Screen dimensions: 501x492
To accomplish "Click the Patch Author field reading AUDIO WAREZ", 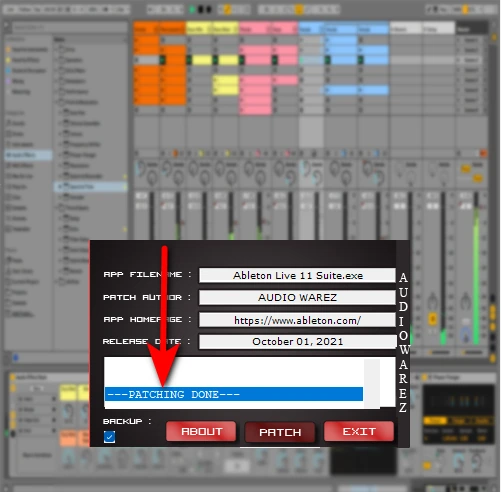I will (x=297, y=297).
